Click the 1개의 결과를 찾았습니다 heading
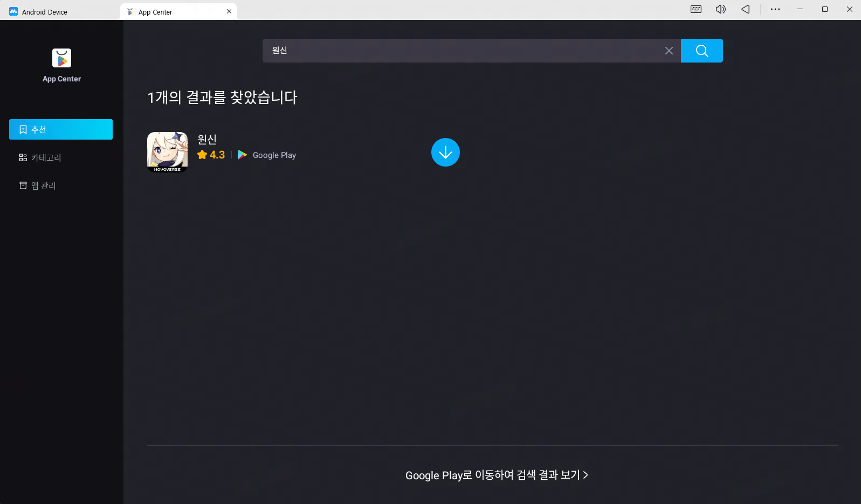 (222, 97)
